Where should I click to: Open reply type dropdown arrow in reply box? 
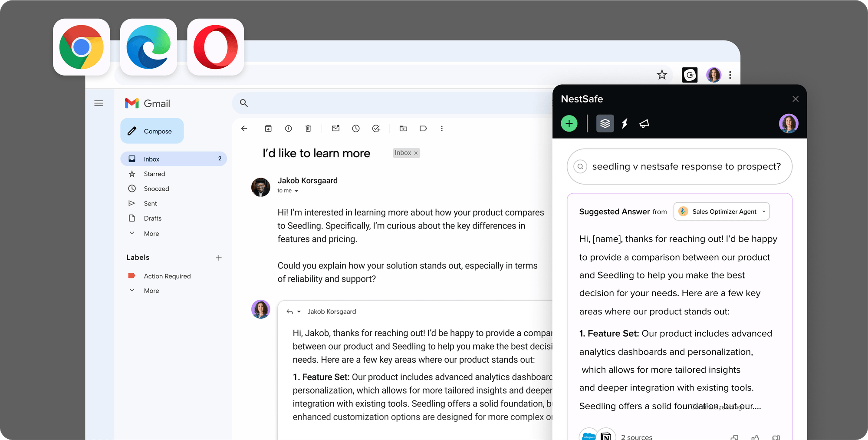[299, 312]
